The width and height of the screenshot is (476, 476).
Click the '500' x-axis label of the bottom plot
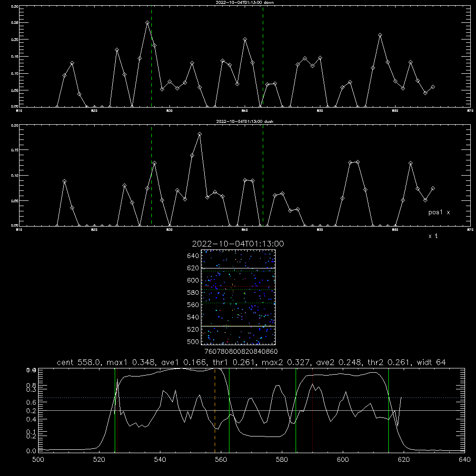[x=38, y=460]
